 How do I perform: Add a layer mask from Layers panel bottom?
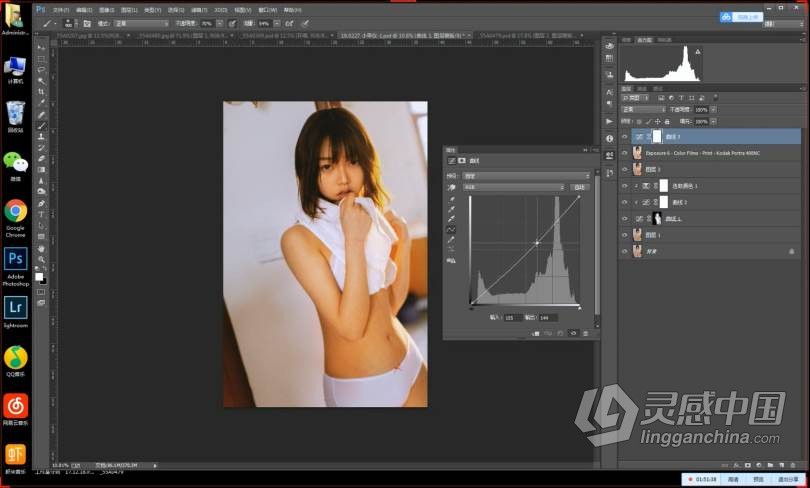pyautogui.click(x=748, y=465)
